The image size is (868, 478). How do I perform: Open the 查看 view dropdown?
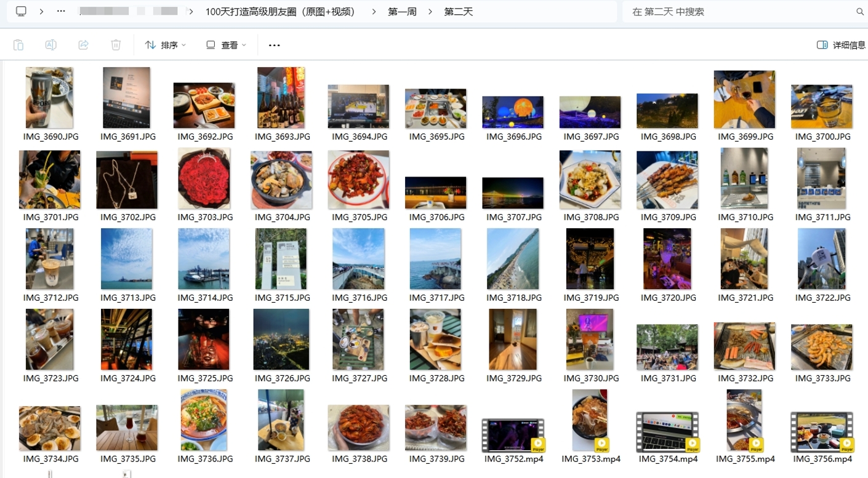pyautogui.click(x=226, y=45)
